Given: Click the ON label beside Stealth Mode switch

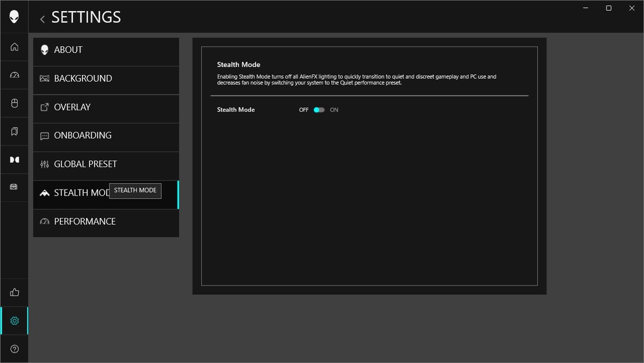Looking at the screenshot, I should (334, 110).
